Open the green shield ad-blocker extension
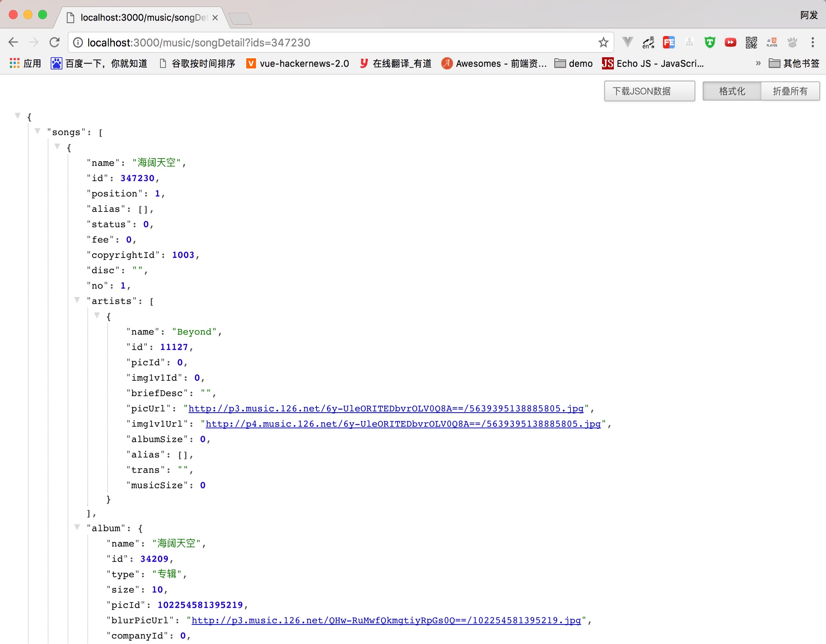This screenshot has width=826, height=644. click(710, 42)
